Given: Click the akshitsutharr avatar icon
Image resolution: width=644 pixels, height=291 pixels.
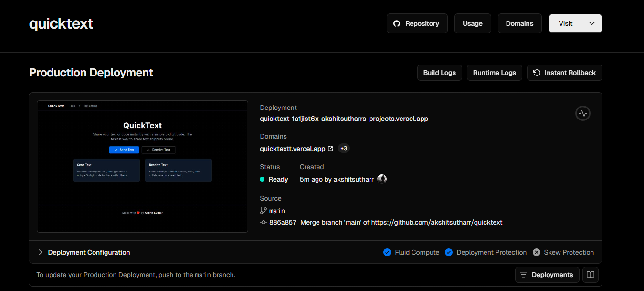Looking at the screenshot, I should (x=382, y=179).
